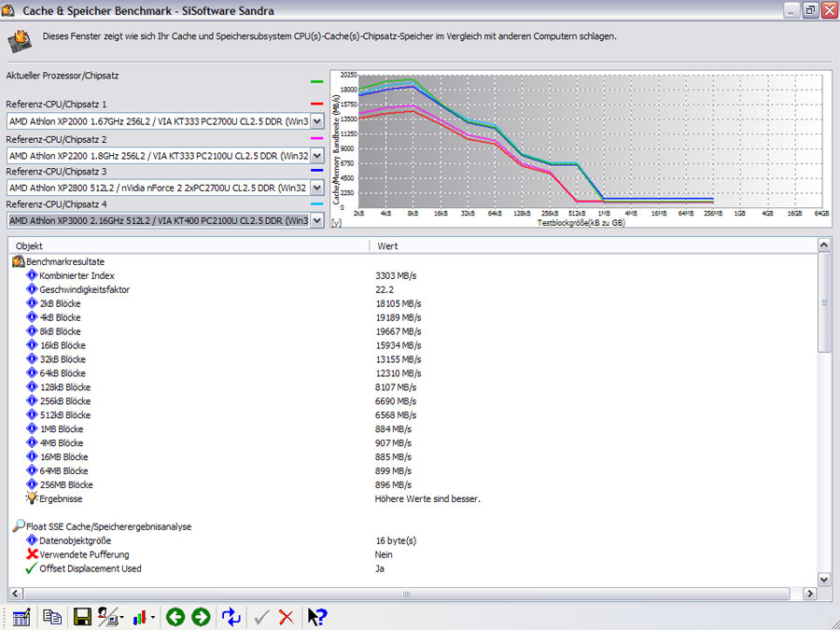This screenshot has height=630, width=840.
Task: Go back with the green left arrow
Action: pos(175,617)
